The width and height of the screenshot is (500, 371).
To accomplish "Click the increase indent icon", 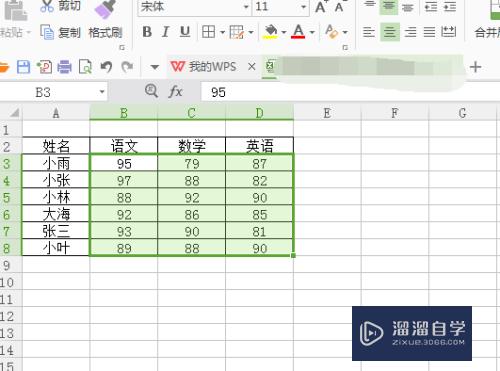I will tap(450, 6).
